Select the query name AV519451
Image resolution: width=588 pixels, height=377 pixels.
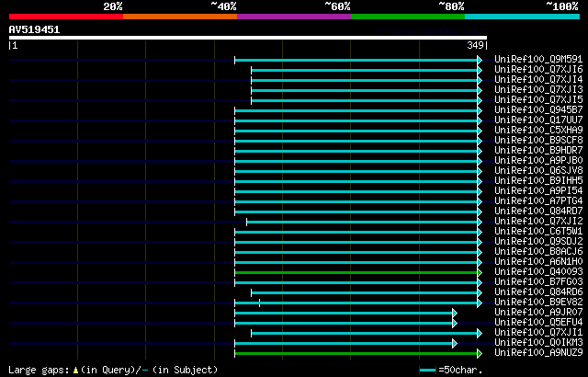point(34,29)
